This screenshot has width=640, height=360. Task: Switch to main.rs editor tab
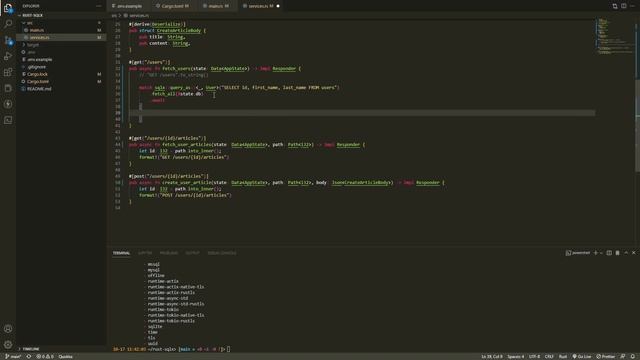coord(216,6)
